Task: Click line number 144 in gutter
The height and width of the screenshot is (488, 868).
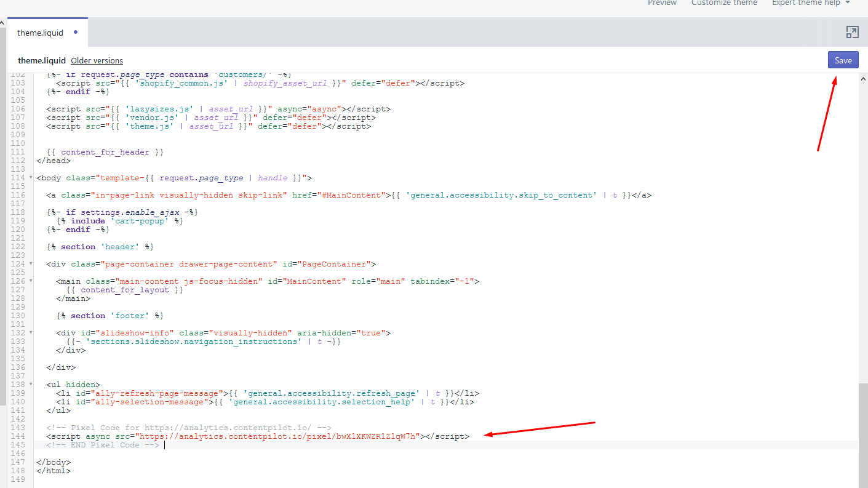Action: pyautogui.click(x=17, y=436)
